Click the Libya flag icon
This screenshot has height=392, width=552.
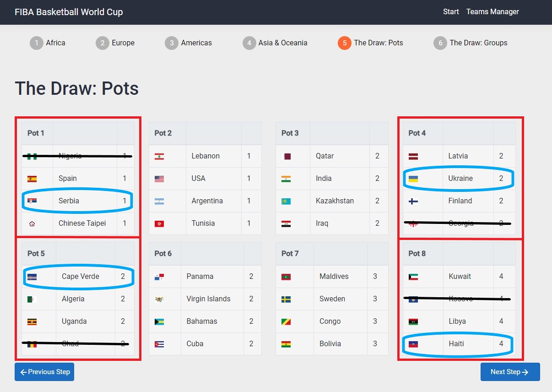[x=413, y=321]
